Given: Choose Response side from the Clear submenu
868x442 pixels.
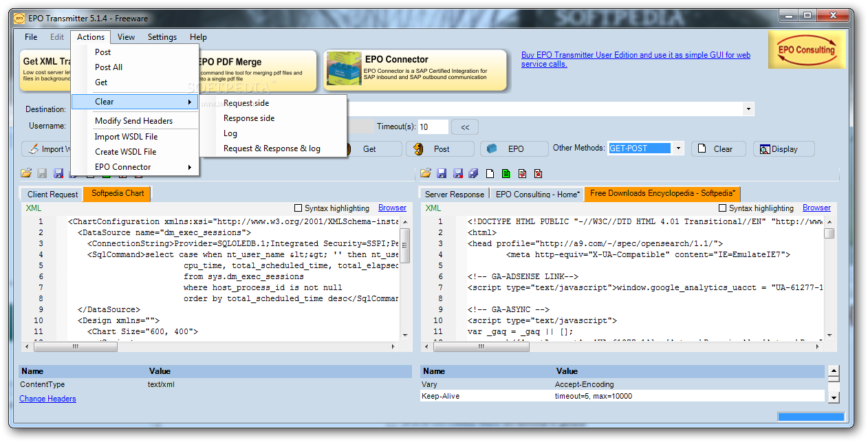Looking at the screenshot, I should tap(273, 118).
